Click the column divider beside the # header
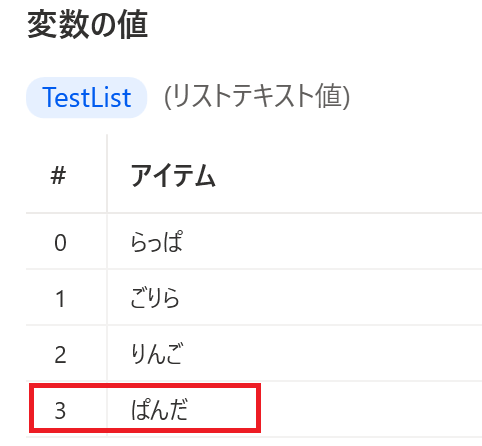482x446 pixels. coord(107,173)
